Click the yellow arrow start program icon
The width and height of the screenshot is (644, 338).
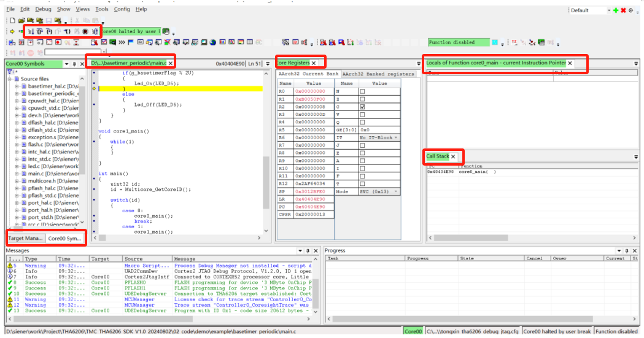coord(12,31)
